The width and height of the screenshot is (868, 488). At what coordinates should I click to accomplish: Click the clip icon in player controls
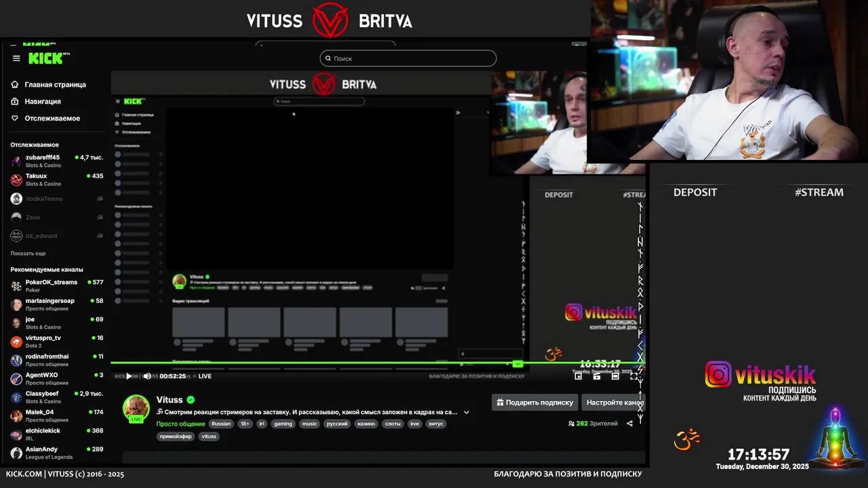tap(597, 376)
